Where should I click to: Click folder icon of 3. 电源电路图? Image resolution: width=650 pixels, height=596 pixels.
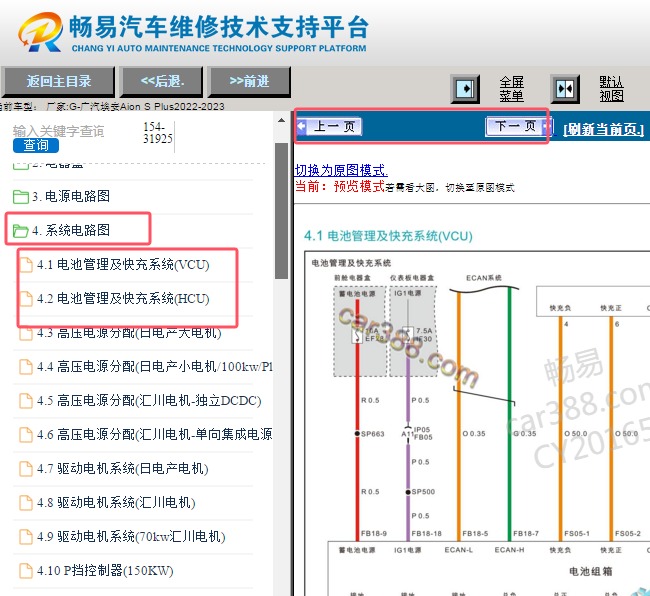[x=21, y=196]
